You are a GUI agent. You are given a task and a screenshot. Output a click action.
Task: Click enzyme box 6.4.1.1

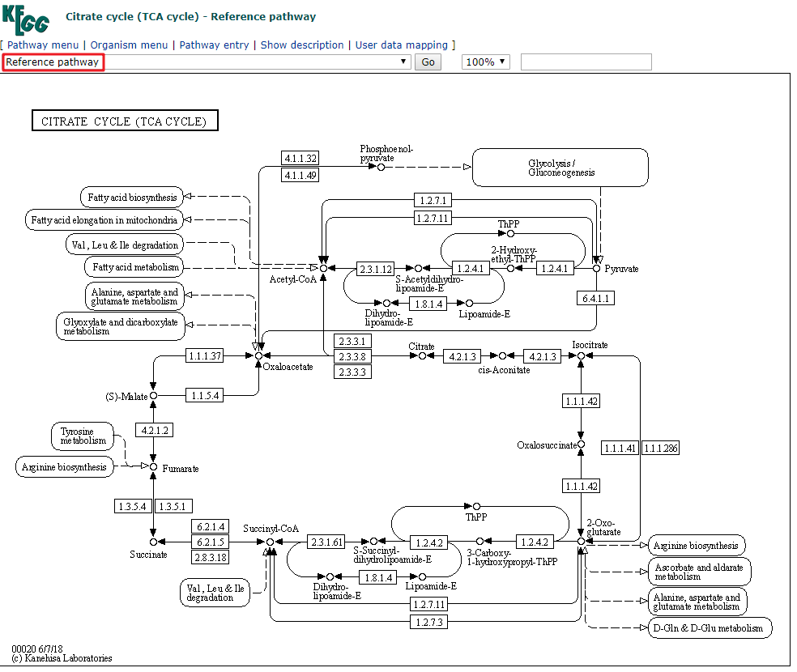[595, 298]
